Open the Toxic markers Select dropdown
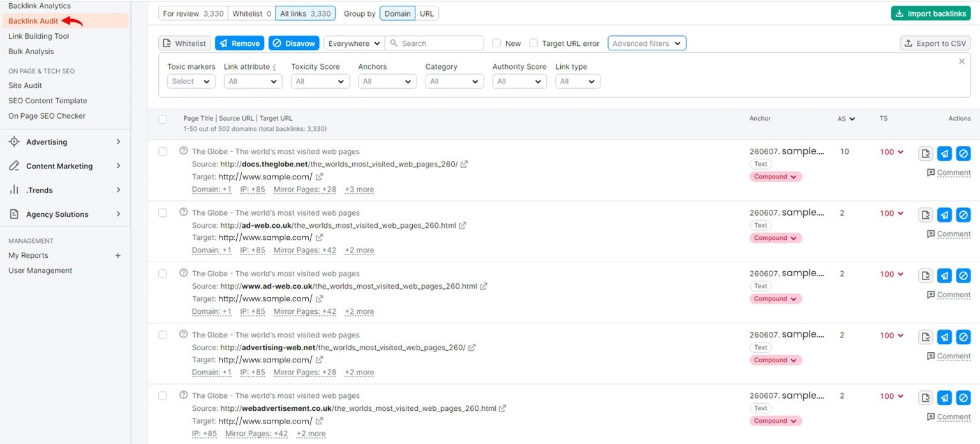Screen dimensions: 980x444 tap(191, 81)
